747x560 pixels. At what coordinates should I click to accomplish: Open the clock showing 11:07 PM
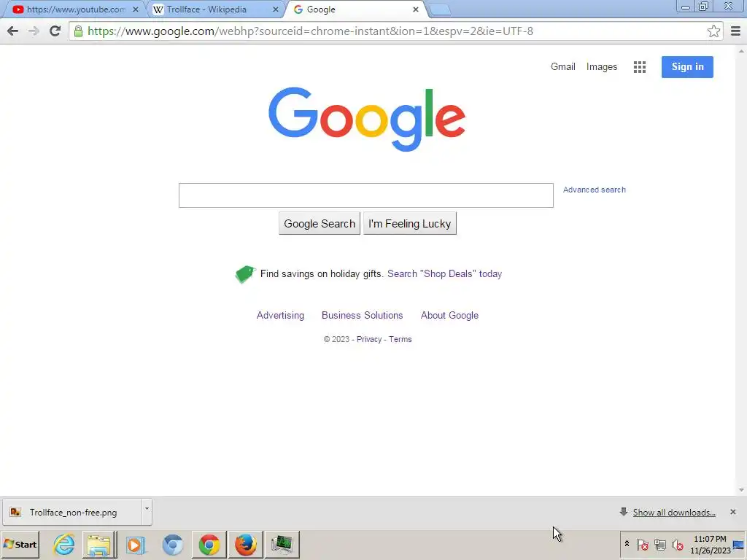pos(710,545)
